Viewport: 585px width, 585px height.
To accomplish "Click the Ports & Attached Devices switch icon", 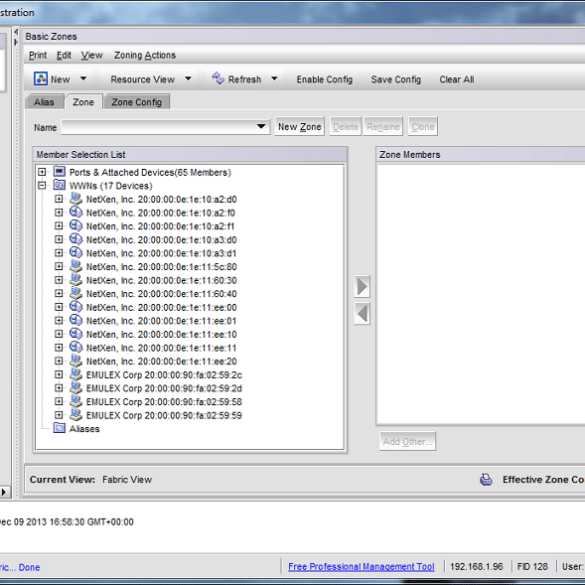I will pos(59,172).
